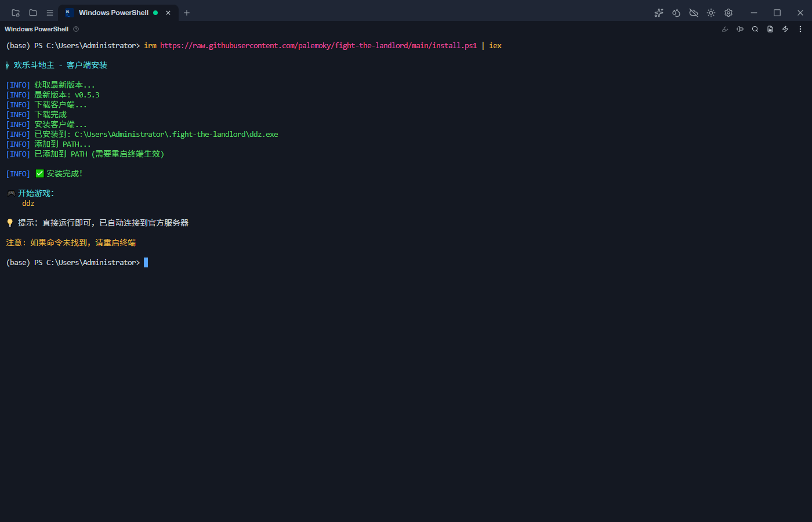Screen dimensions: 812x522
Task: Open the folder file browser icon
Action: coord(33,13)
